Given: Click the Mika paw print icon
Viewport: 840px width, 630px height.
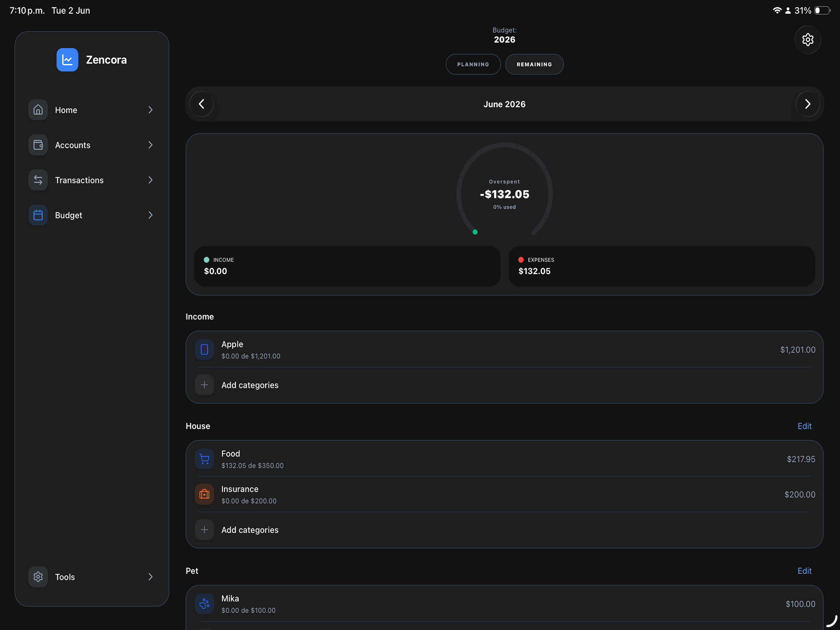Looking at the screenshot, I should pyautogui.click(x=204, y=604).
